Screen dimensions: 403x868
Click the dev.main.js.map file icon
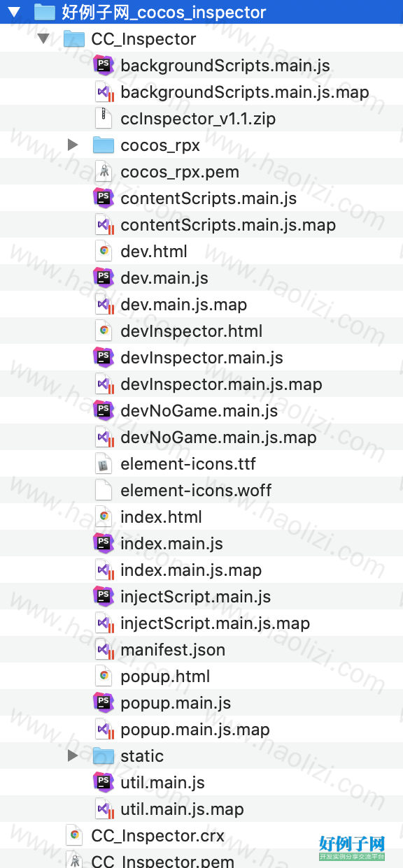coord(104,304)
